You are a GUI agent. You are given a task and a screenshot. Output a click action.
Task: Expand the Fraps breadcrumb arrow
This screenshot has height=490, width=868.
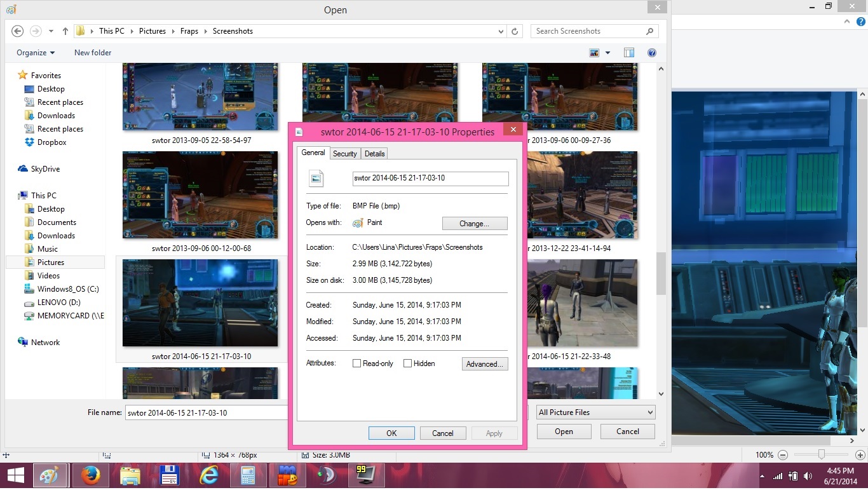[205, 31]
